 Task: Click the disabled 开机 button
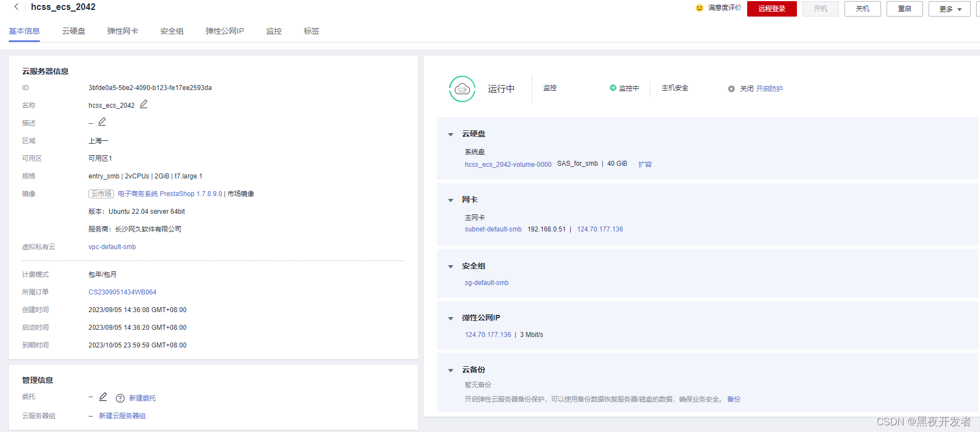point(821,9)
